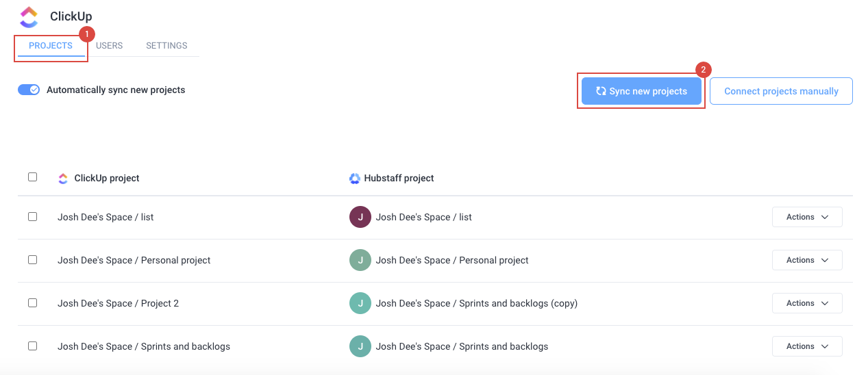Select the Project 2 row checkbox
Screen dimensions: 868x375
point(32,302)
